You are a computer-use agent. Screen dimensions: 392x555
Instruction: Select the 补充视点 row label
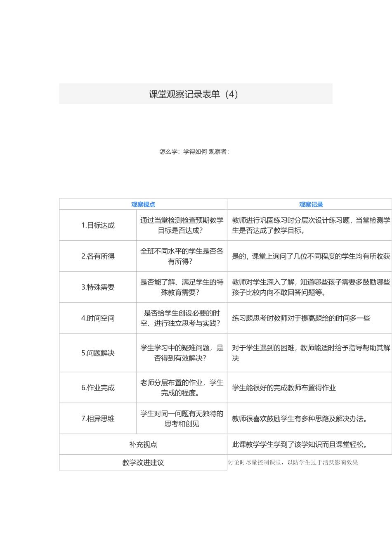(x=143, y=444)
